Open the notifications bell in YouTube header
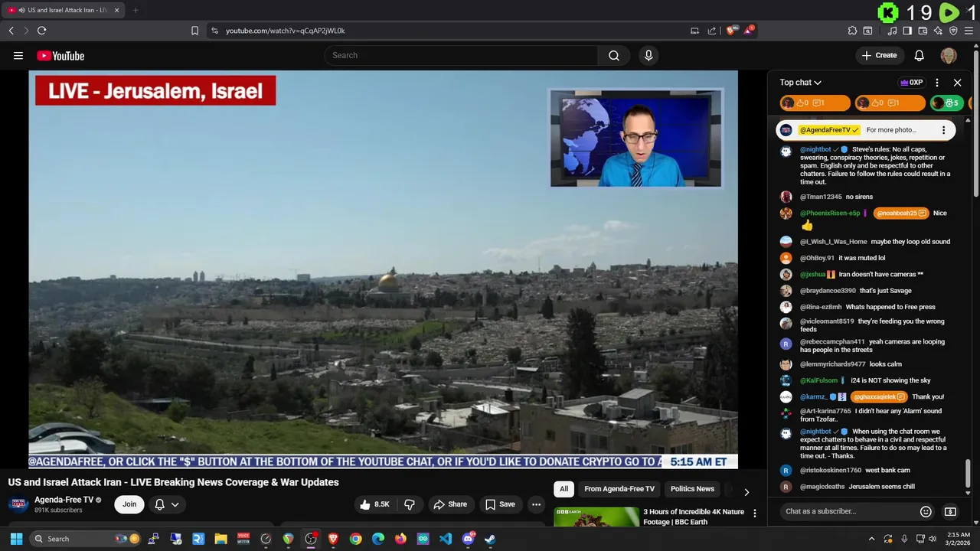This screenshot has width=980, height=551. (920, 55)
